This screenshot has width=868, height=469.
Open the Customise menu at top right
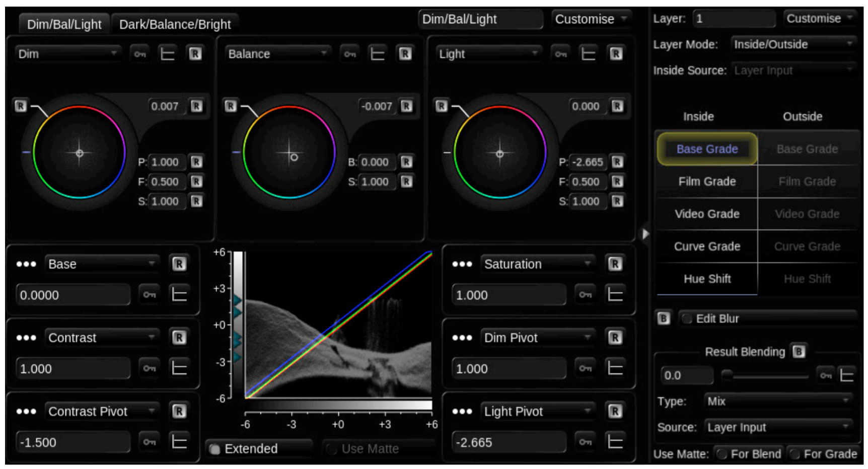[x=818, y=18]
